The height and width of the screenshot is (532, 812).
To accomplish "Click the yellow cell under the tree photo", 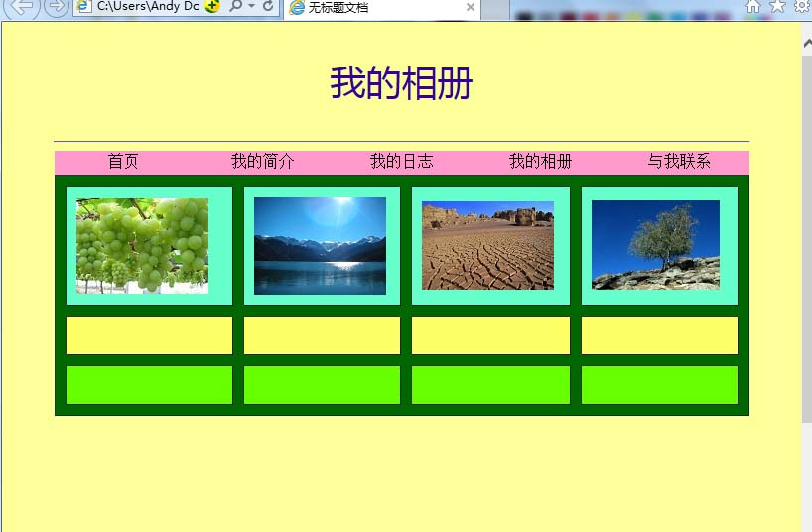I will pyautogui.click(x=660, y=335).
